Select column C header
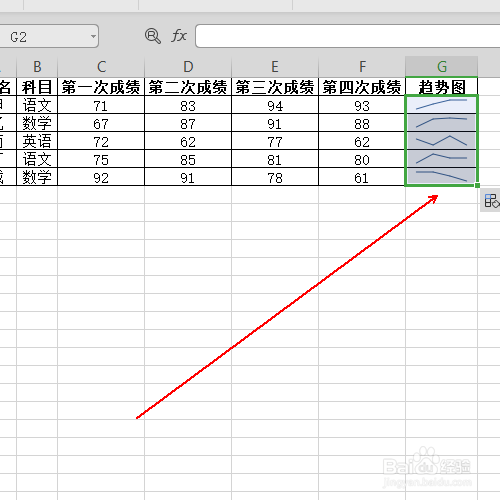Screen dimensions: 500x500 pos(101,67)
